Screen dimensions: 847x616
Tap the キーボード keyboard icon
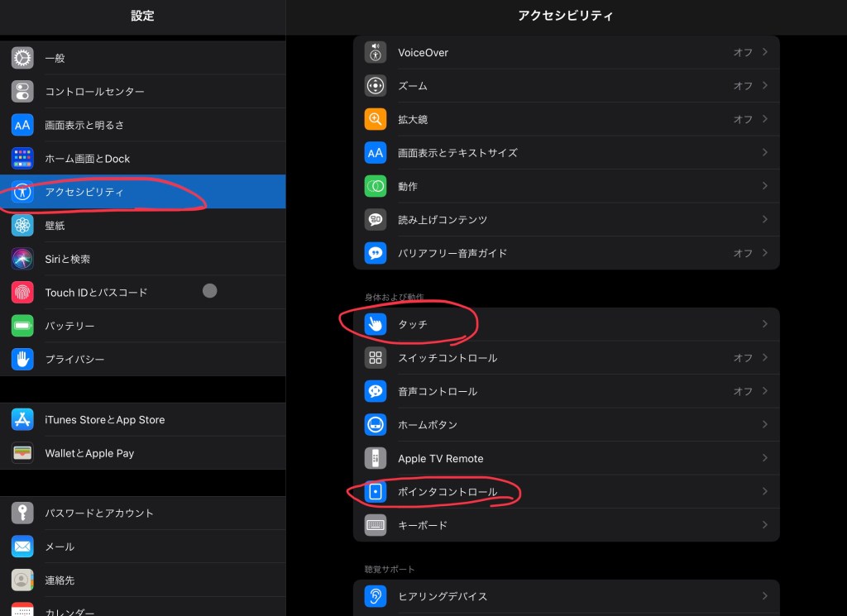(376, 525)
